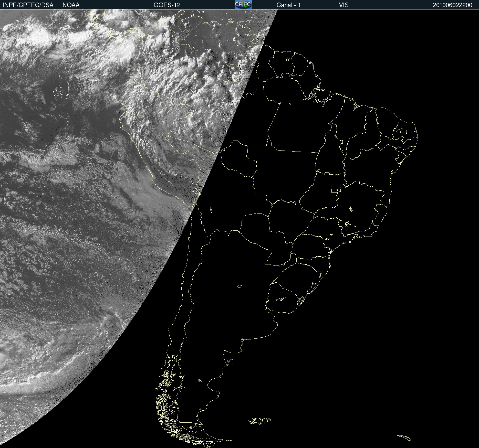Click the CPTEC logo in the header
Viewport: 479px width, 448px height.
coord(243,5)
